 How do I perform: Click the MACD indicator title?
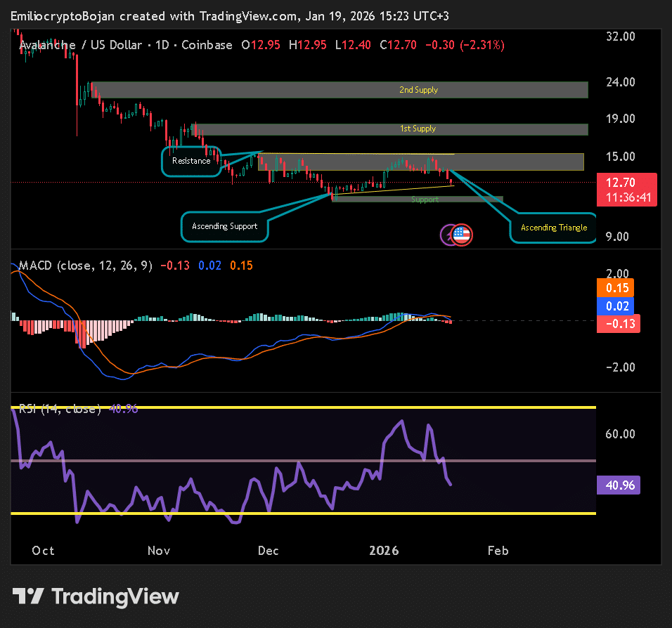click(85, 266)
